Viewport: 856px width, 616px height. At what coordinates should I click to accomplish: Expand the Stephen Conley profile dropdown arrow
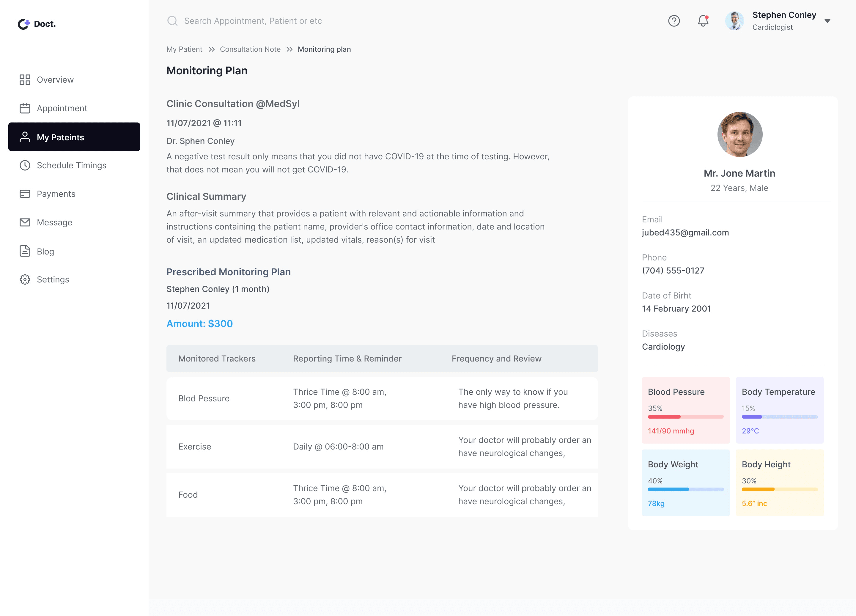[827, 21]
